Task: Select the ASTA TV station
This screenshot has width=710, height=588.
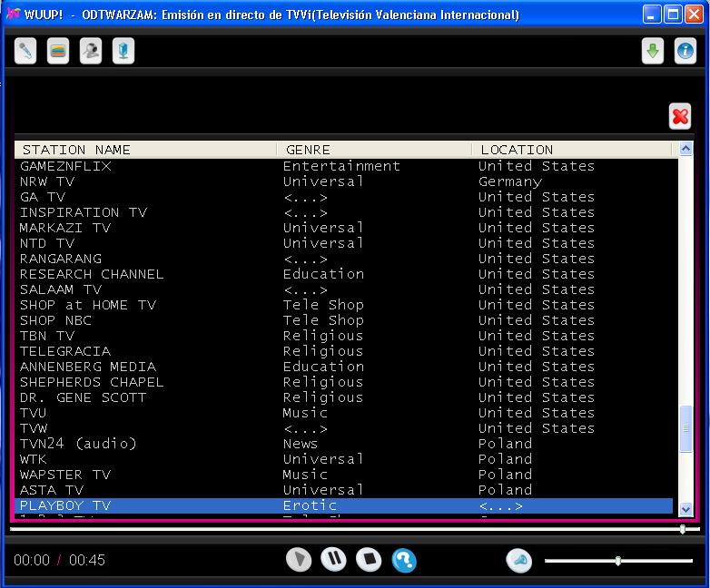Action: click(344, 489)
